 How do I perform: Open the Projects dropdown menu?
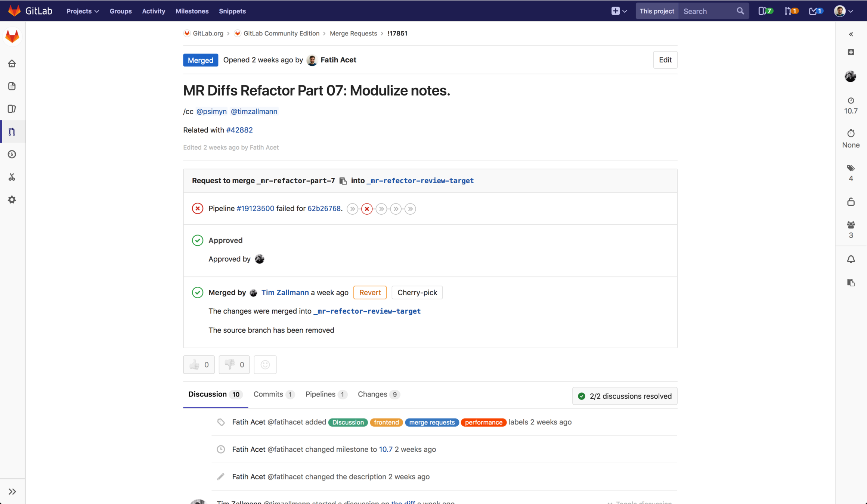(x=83, y=11)
